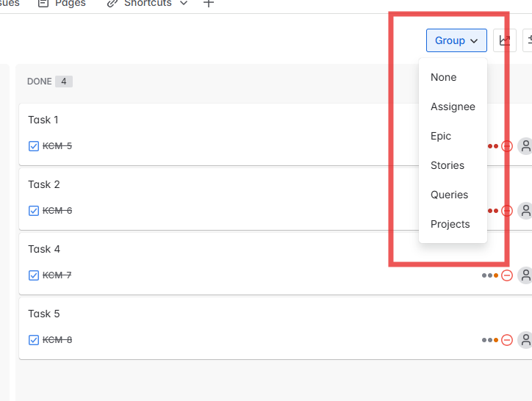
Task: Choose Epic grouping option
Action: coord(453,136)
